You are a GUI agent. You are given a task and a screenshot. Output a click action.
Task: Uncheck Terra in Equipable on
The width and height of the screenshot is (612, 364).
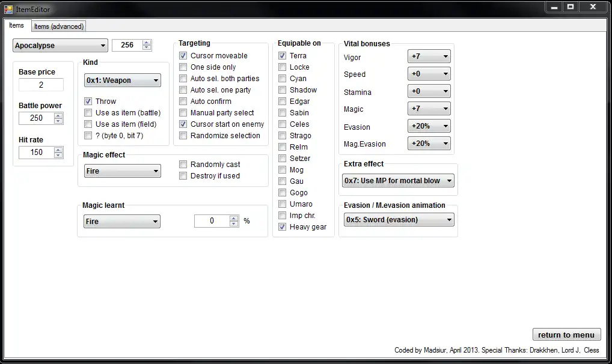click(282, 56)
